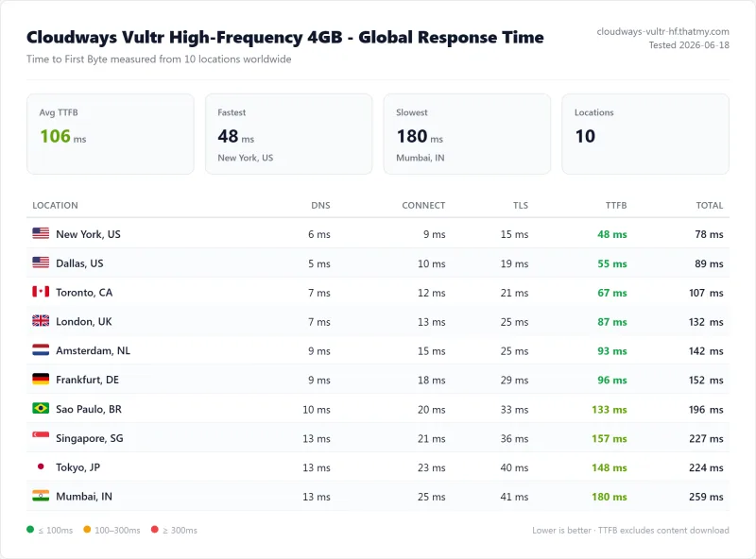Click the Lower is better footer note
This screenshot has height=559, width=756.
click(630, 530)
